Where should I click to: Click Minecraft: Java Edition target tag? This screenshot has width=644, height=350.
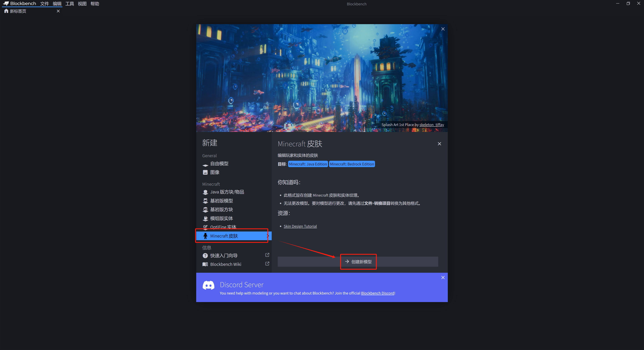pyautogui.click(x=308, y=164)
